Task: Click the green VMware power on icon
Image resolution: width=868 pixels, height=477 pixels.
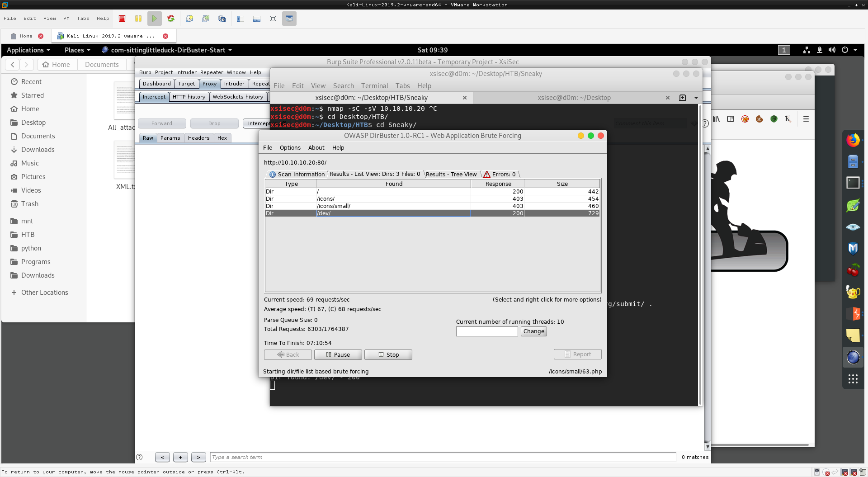Action: point(155,19)
